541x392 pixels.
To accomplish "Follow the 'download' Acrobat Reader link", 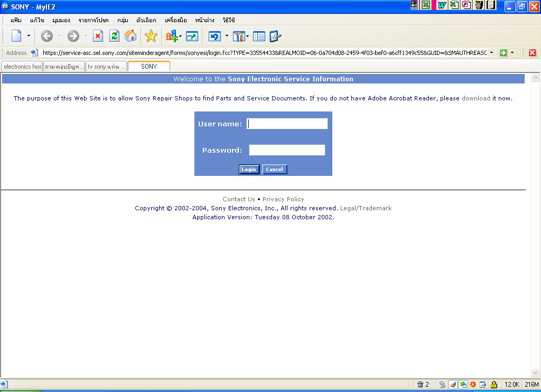I will click(x=476, y=98).
